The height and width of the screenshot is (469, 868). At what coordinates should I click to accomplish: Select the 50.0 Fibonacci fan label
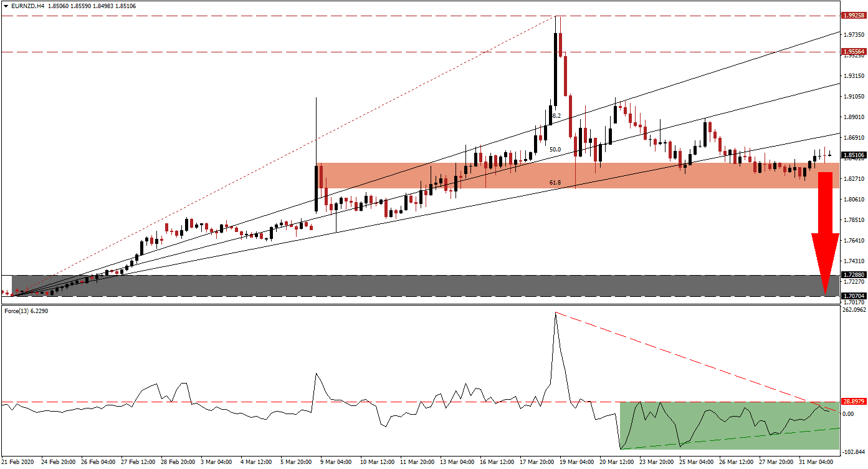[555, 150]
